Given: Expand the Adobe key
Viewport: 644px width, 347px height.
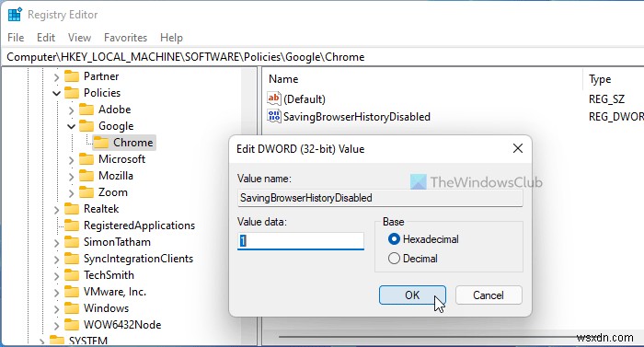Looking at the screenshot, I should 72,110.
